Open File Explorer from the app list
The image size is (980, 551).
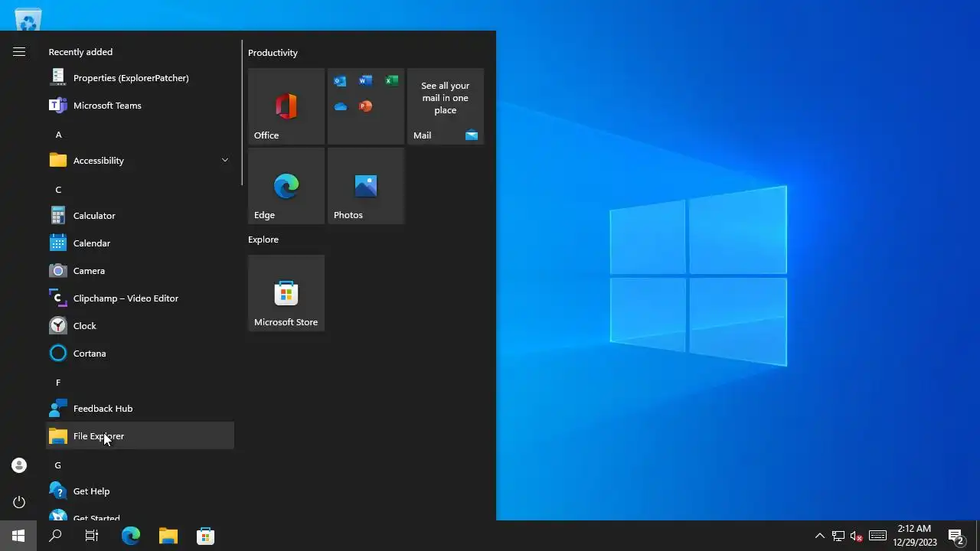click(140, 436)
